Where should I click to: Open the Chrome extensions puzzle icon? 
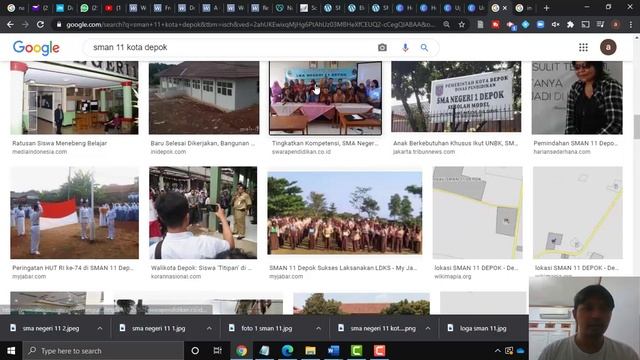coord(570,25)
